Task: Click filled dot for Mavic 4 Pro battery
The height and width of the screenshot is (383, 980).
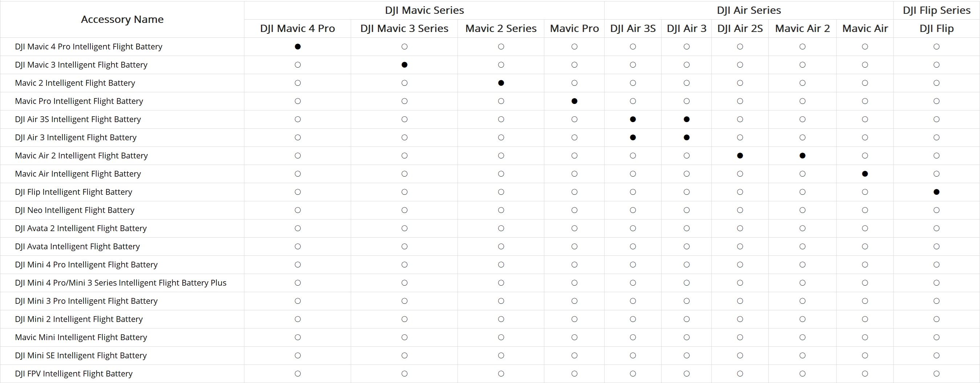Action: coord(297,47)
